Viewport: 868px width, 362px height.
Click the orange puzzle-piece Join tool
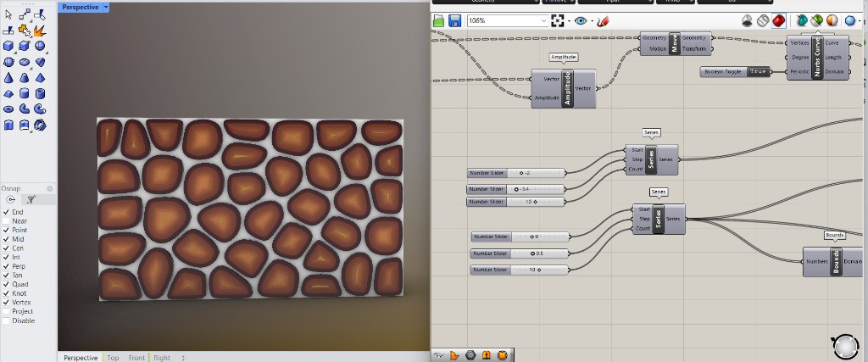coord(25,31)
